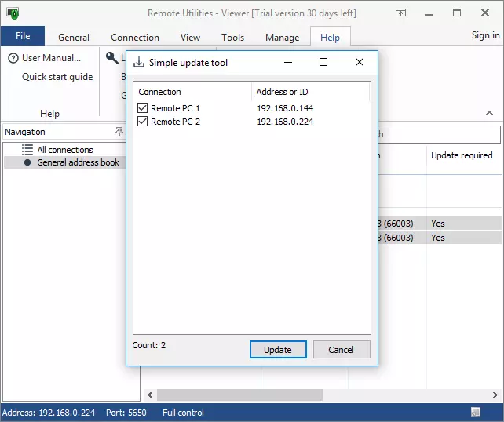Select the Help ribbon tab
The width and height of the screenshot is (504, 422).
[x=330, y=37]
